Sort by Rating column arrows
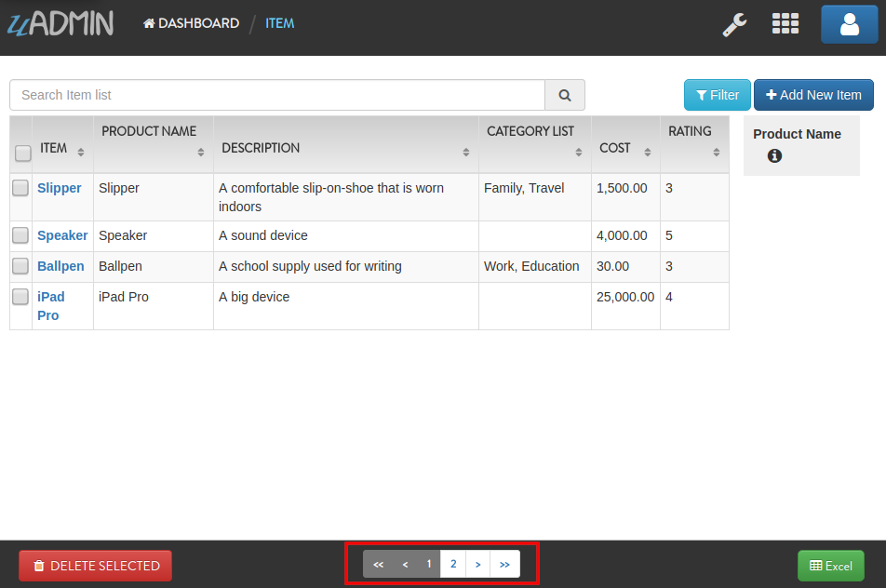This screenshot has height=588, width=886. (x=716, y=152)
